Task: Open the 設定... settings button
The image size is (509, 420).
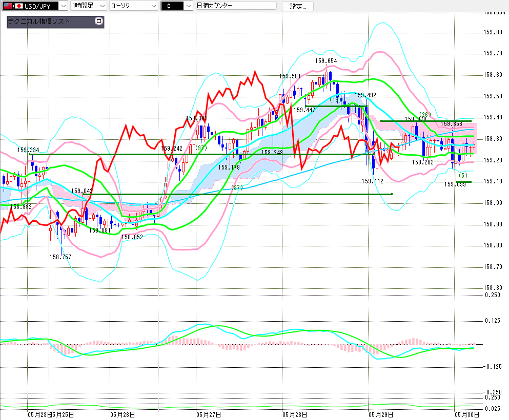Action: pyautogui.click(x=298, y=6)
